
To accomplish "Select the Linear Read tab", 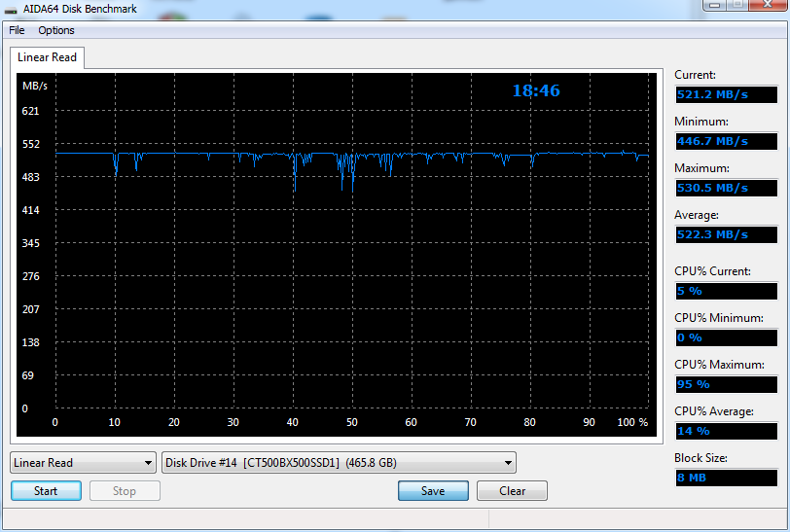I will [x=47, y=57].
